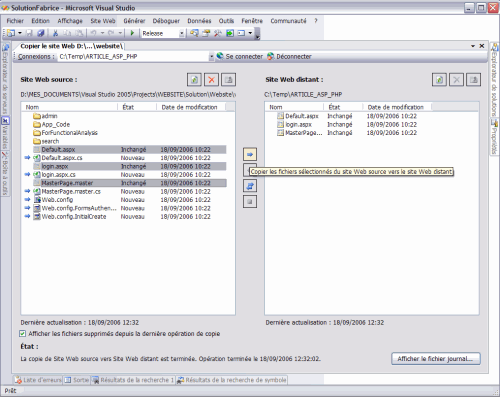
Task: Refresh the remote site file list
Action: (439, 80)
